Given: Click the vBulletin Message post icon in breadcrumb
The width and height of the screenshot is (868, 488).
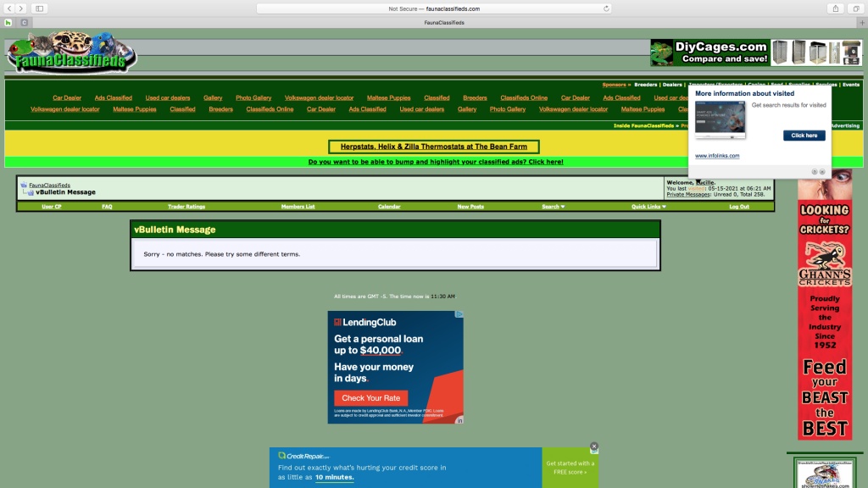Looking at the screenshot, I should (31, 192).
